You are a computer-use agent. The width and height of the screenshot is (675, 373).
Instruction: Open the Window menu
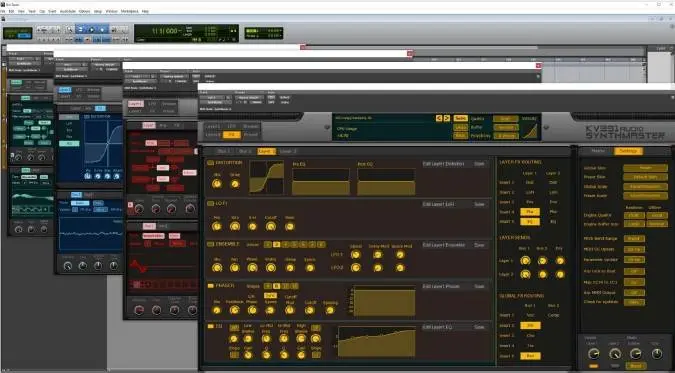111,11
